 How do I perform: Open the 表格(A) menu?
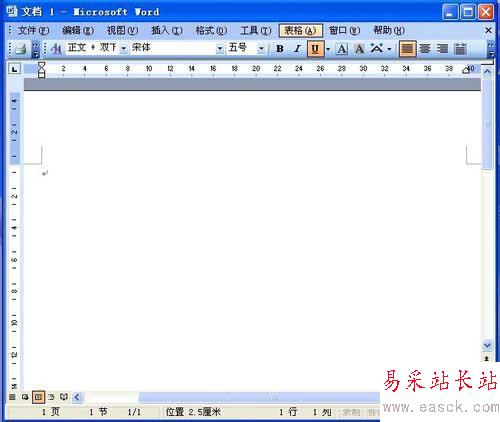pyautogui.click(x=300, y=31)
